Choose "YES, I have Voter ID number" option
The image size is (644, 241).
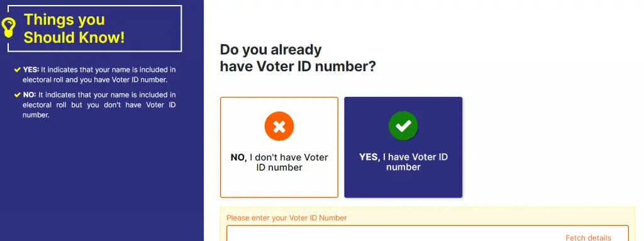click(x=403, y=147)
